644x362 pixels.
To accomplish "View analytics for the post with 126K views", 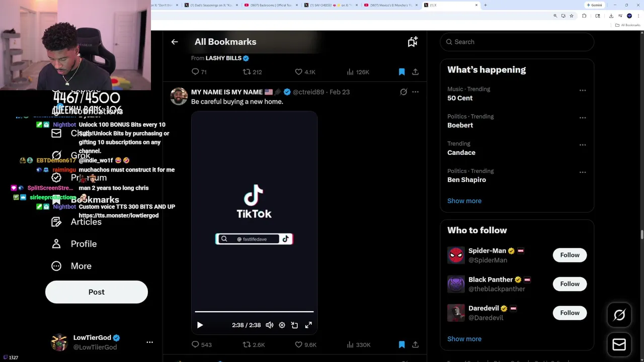I will tap(358, 72).
